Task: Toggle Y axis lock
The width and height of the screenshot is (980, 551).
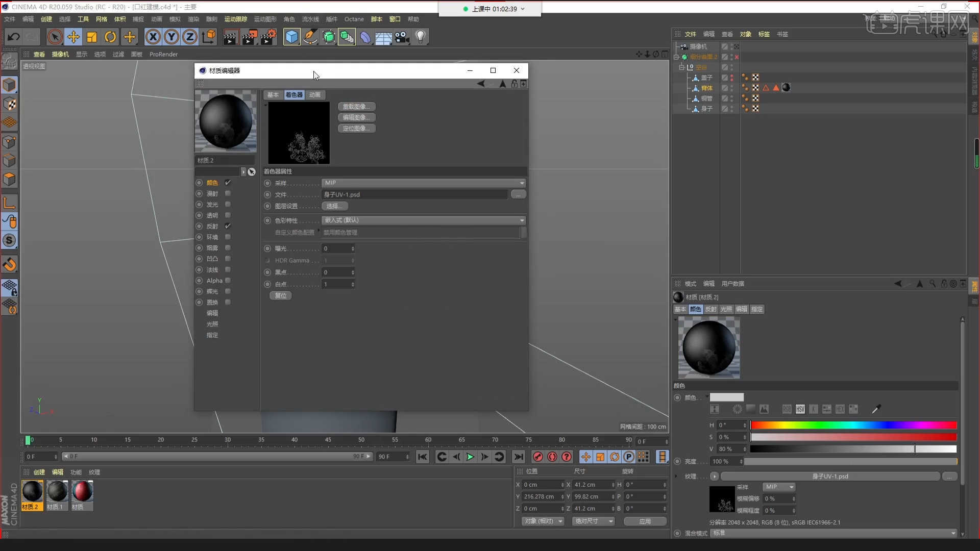Action: (171, 37)
